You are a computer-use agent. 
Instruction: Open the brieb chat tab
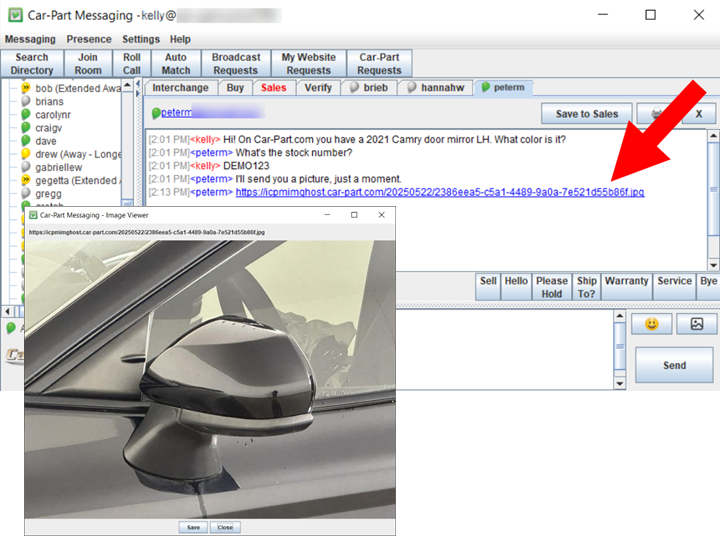tap(369, 88)
